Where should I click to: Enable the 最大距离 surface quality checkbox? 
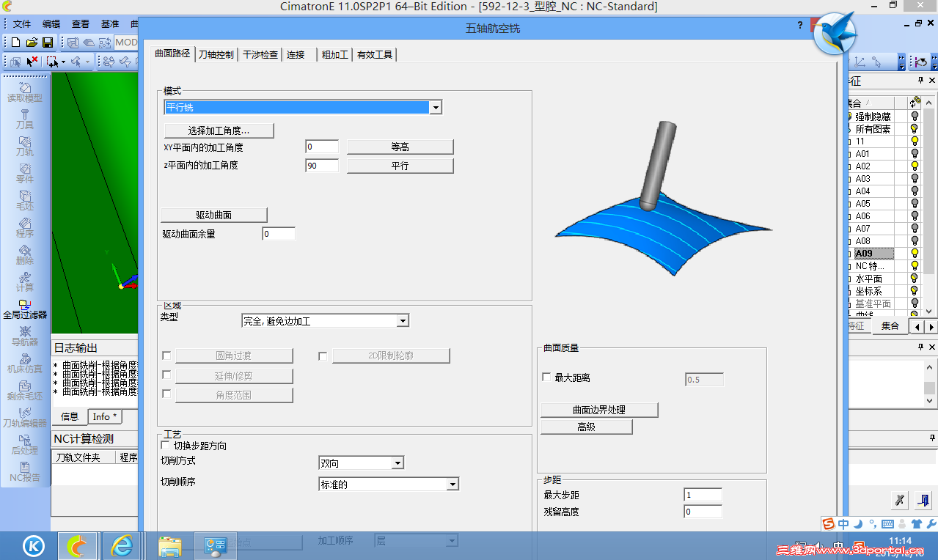tap(546, 377)
